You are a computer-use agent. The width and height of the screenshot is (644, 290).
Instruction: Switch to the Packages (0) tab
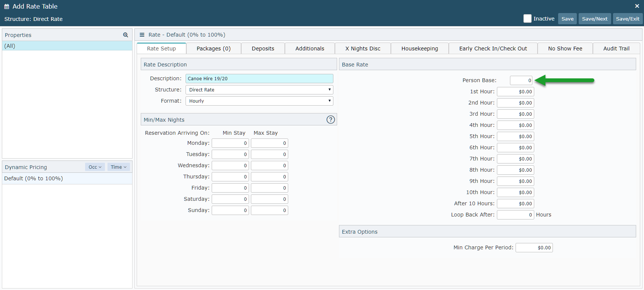pyautogui.click(x=214, y=49)
